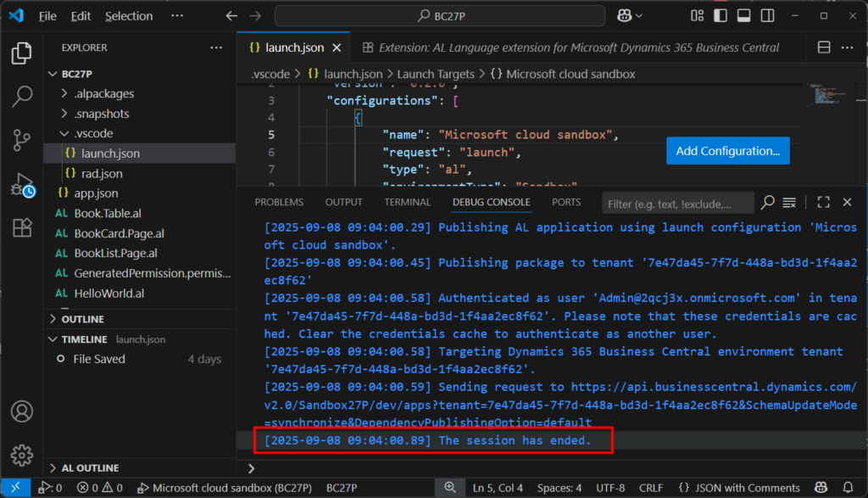Toggle the bottom panel visibility
The image size is (868, 498).
point(743,16)
